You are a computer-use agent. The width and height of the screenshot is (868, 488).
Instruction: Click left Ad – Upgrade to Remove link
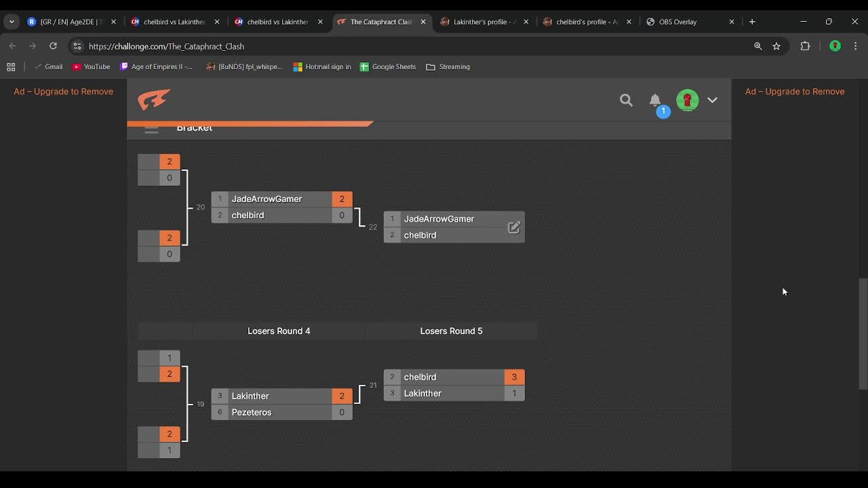(x=64, y=91)
